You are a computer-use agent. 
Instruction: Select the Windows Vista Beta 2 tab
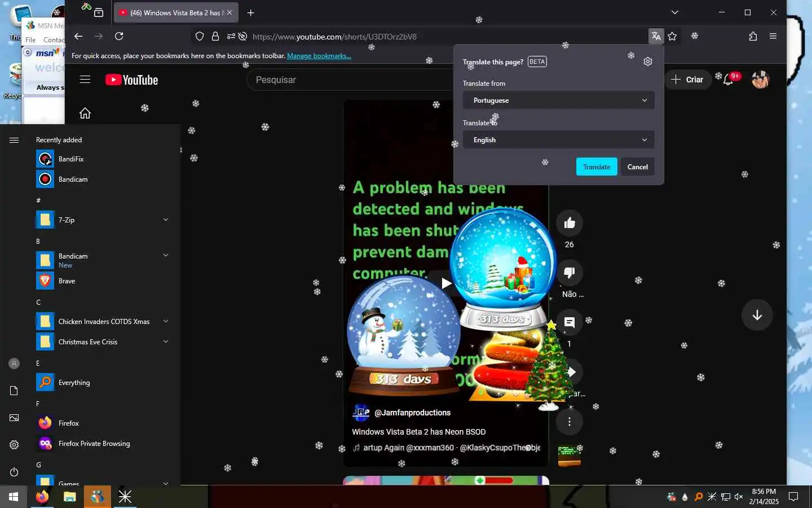point(176,12)
